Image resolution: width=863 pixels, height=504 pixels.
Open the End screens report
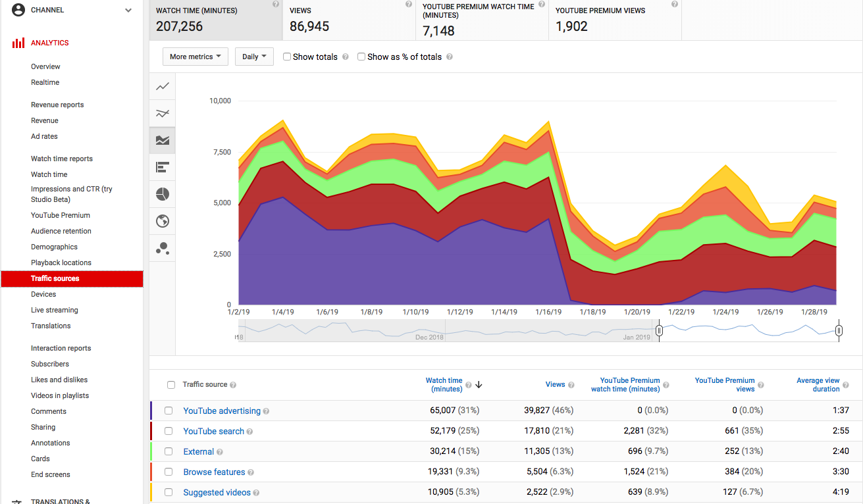51,474
